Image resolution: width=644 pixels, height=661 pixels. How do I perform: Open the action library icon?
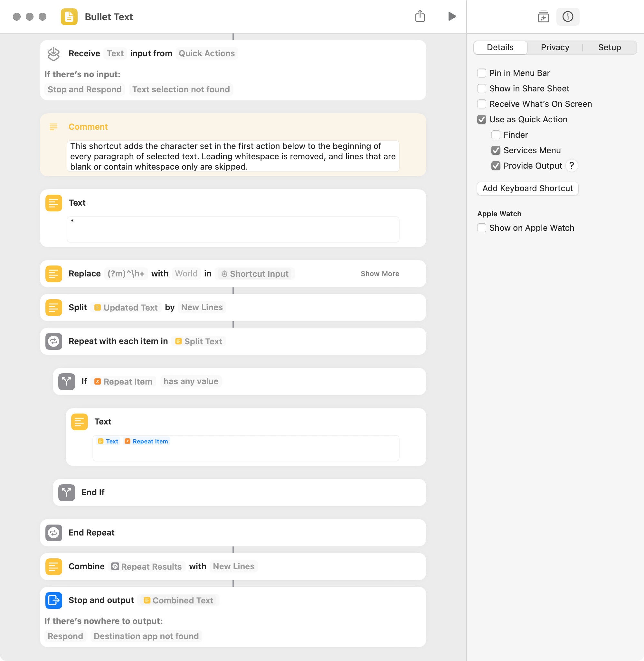pos(543,16)
